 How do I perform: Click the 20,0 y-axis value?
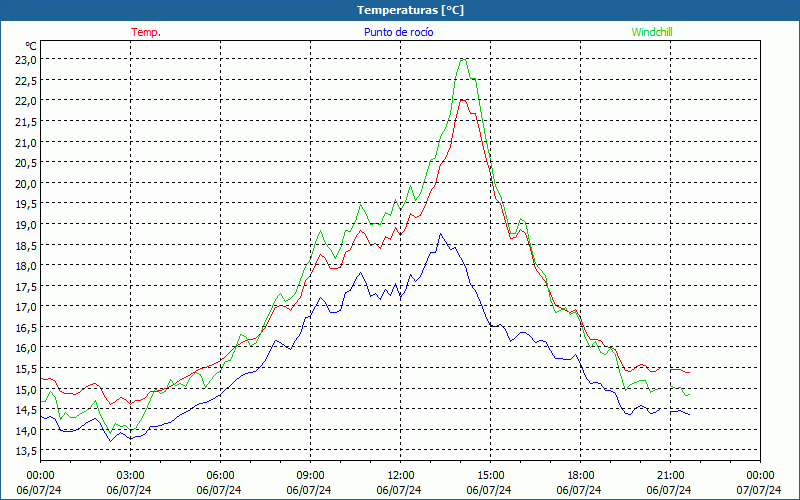26,184
